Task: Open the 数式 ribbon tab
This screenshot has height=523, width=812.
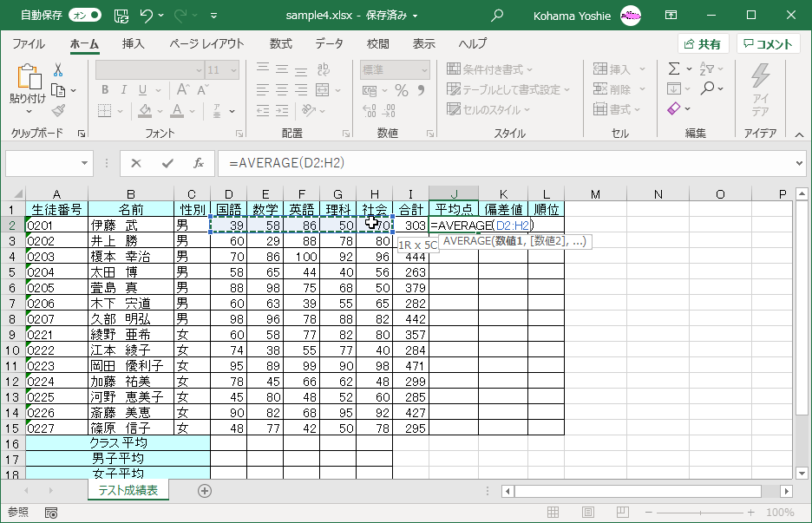Action: tap(280, 44)
